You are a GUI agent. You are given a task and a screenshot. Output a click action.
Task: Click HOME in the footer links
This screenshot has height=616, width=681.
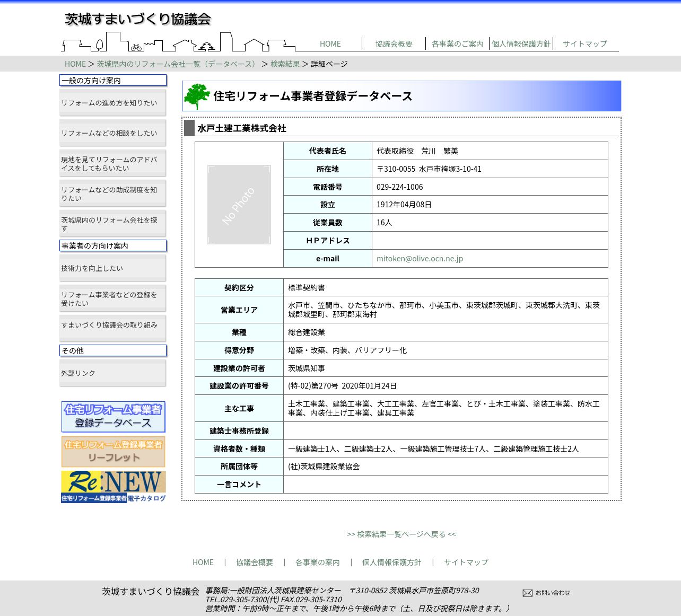pyautogui.click(x=203, y=562)
